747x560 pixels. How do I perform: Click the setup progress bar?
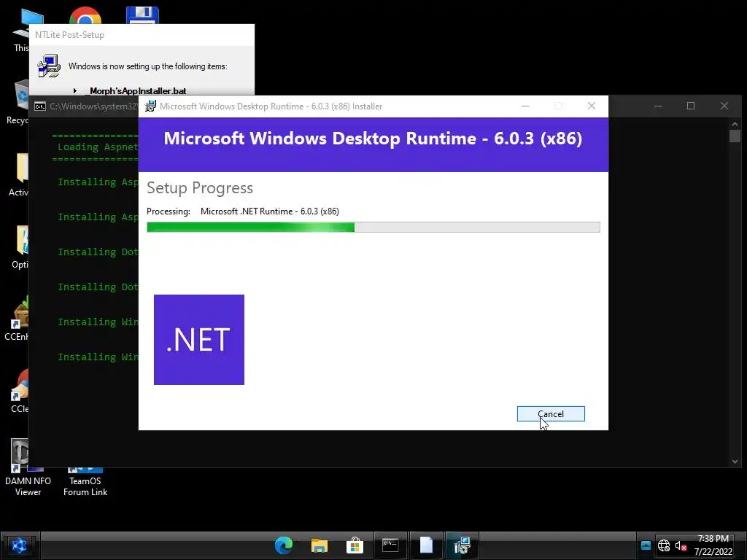[373, 227]
